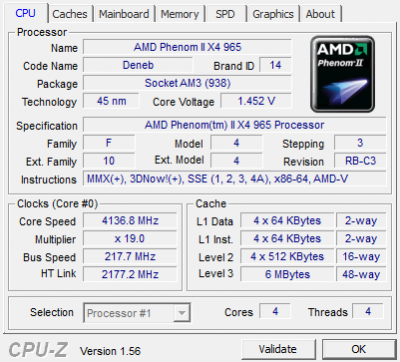
Task: Click the Level 2 size 4 x 512 KBytes
Action: [x=287, y=257]
